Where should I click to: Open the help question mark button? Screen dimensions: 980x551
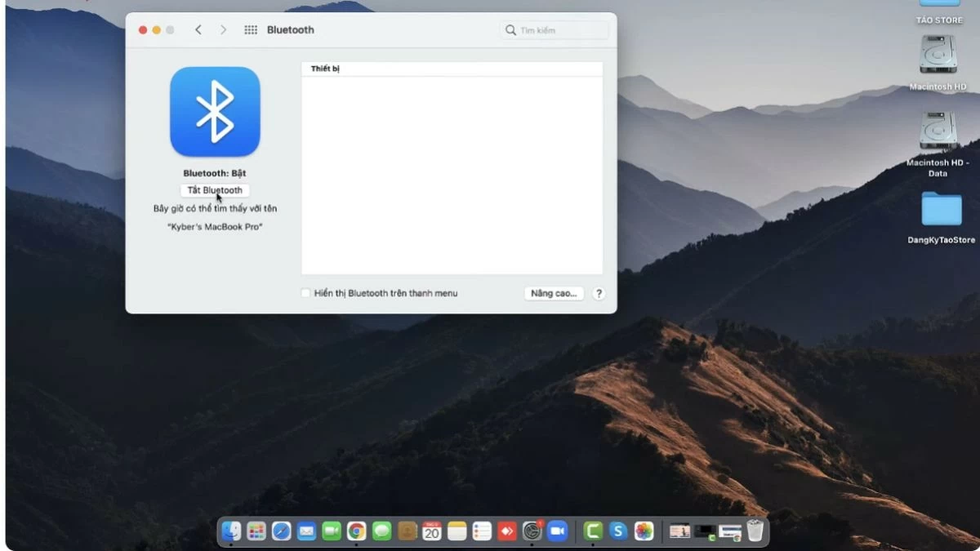(x=599, y=293)
